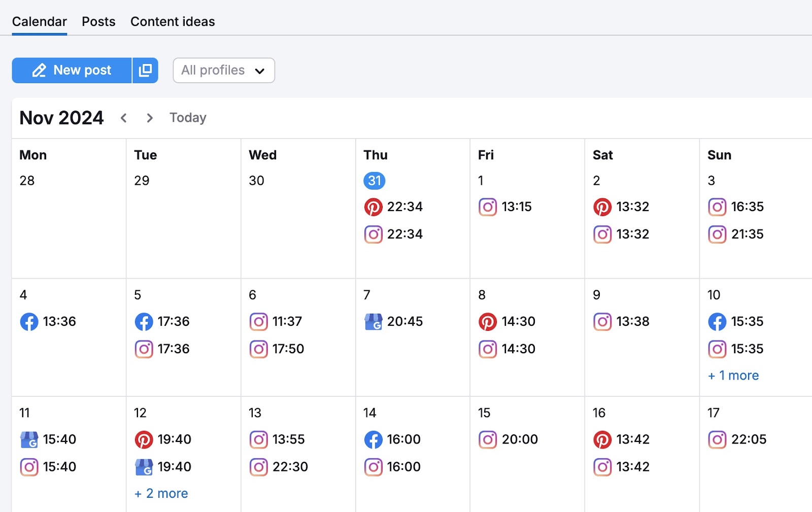Switch to the Posts tab
The width and height of the screenshot is (812, 512).
[x=98, y=21]
